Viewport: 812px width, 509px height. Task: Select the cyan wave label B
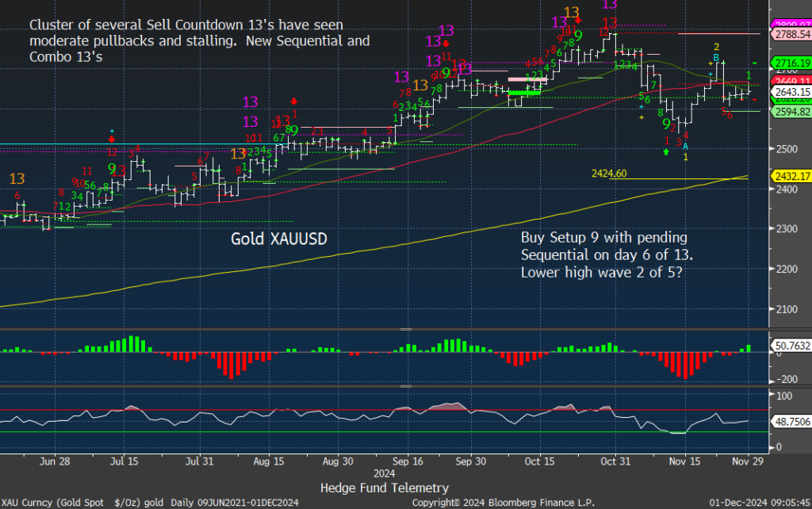715,58
